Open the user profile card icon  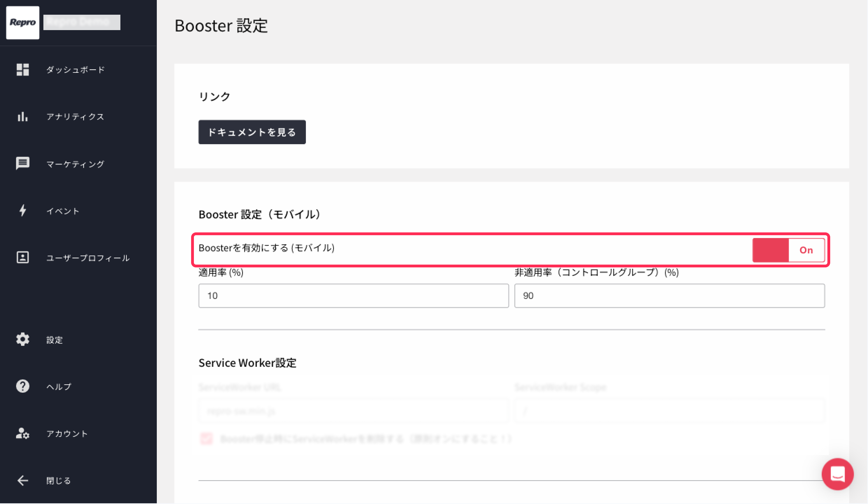23,257
